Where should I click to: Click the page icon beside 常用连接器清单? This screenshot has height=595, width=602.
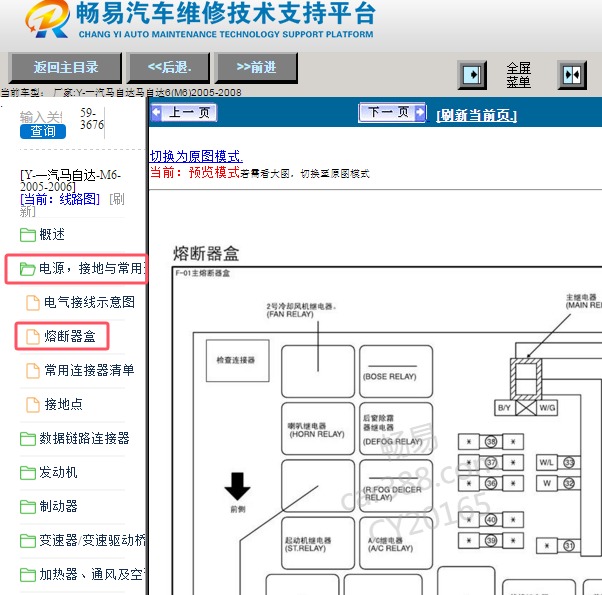[x=33, y=371]
